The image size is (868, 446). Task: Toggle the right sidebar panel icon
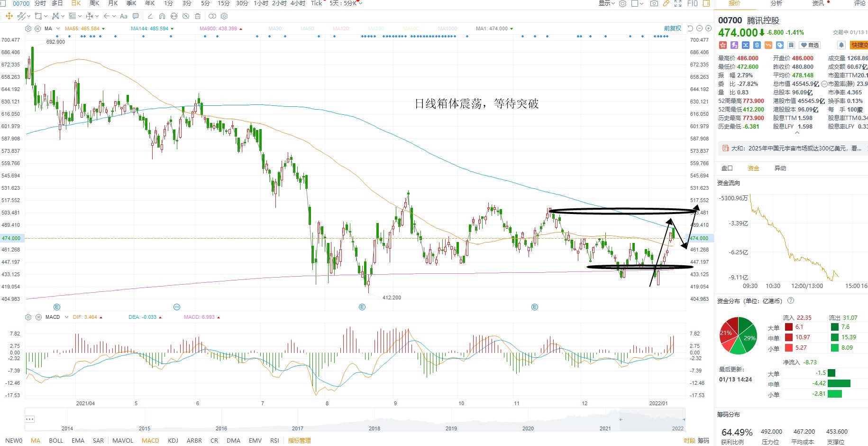[706, 3]
